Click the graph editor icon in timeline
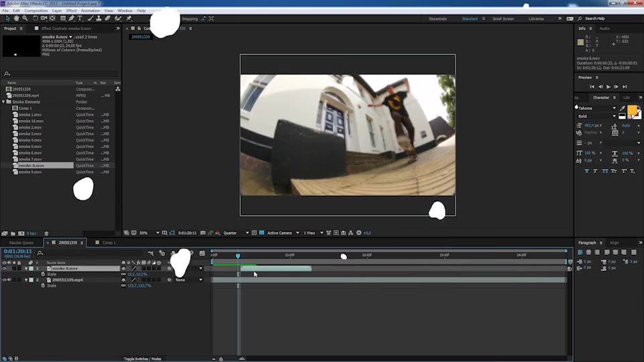644x362 pixels. [202, 253]
